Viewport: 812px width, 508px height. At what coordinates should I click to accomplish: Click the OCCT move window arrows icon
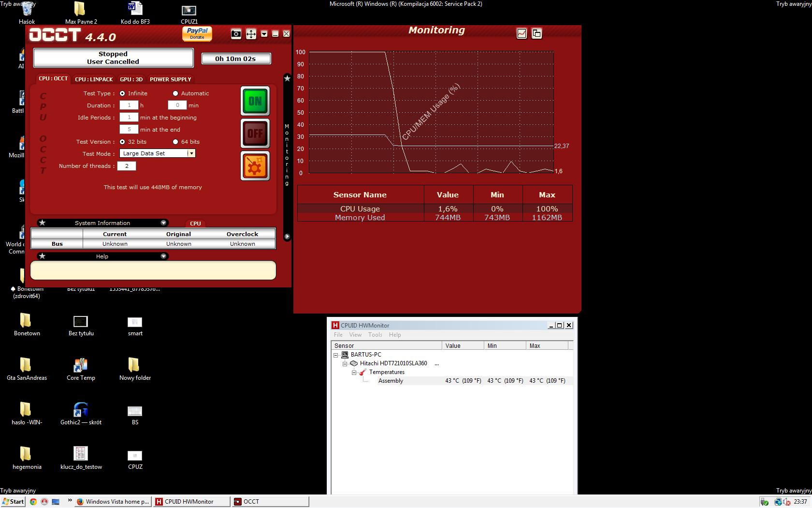click(251, 34)
